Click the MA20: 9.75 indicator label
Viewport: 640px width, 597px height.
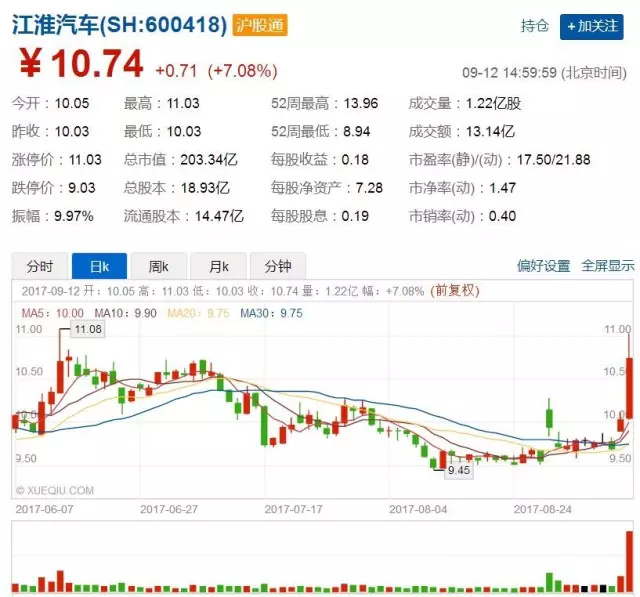pyautogui.click(x=198, y=313)
